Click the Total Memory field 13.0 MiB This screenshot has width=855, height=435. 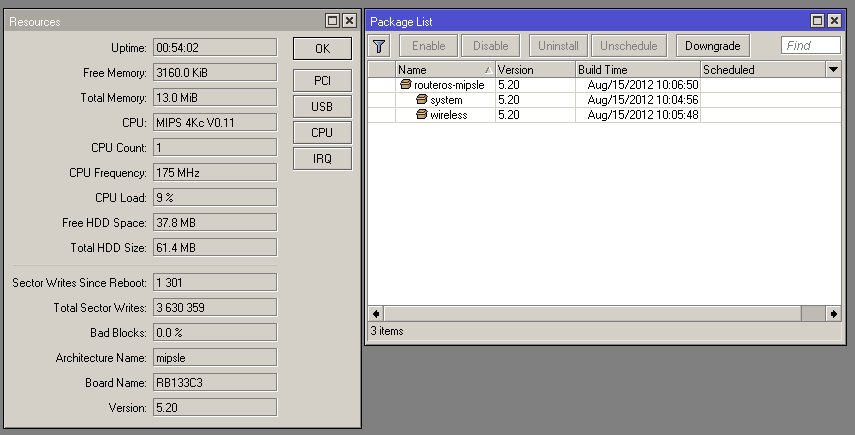(215, 98)
